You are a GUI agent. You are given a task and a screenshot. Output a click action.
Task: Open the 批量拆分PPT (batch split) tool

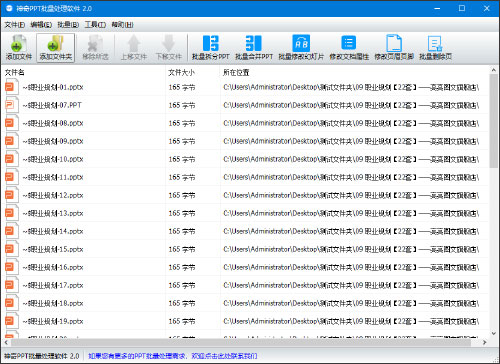tap(211, 48)
